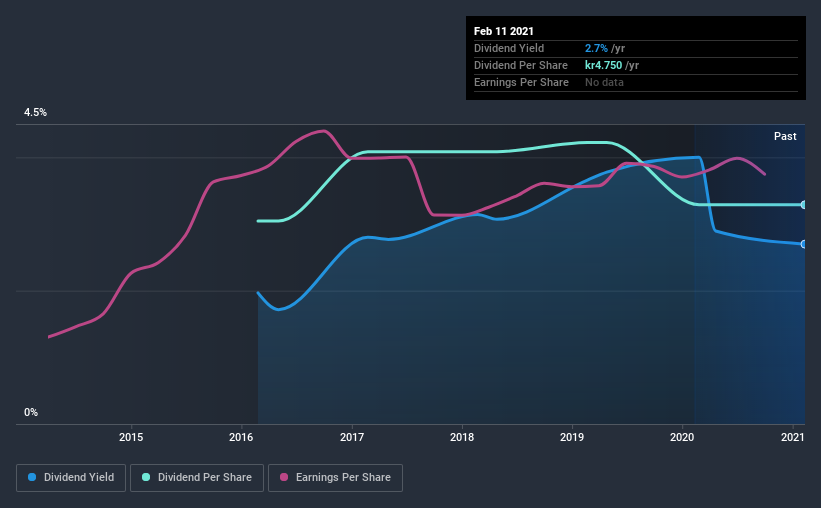Toggle the Dividend Per Share legend button
The height and width of the screenshot is (508, 821).
[x=197, y=478]
